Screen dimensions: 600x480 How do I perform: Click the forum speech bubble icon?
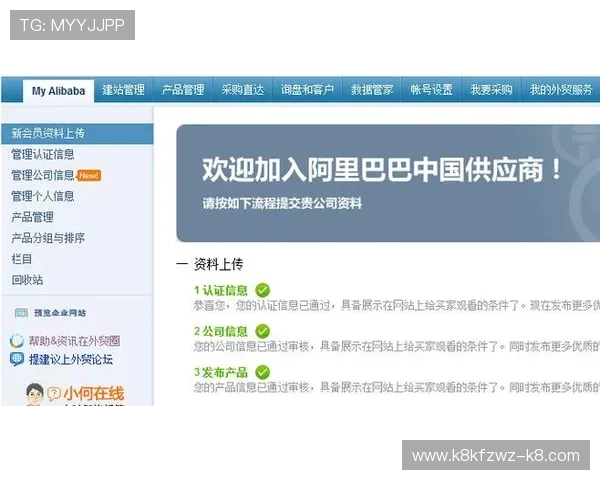point(17,359)
